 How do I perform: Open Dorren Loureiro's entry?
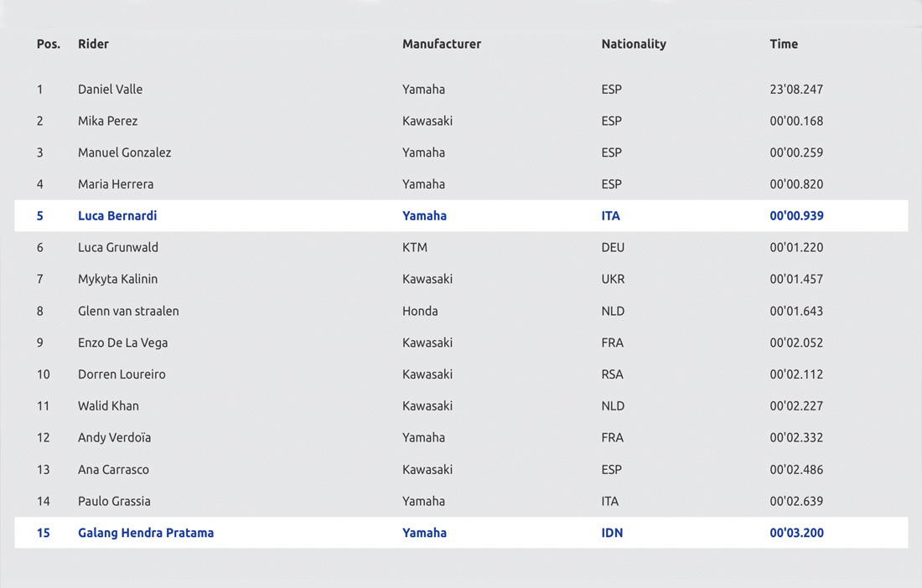(122, 374)
